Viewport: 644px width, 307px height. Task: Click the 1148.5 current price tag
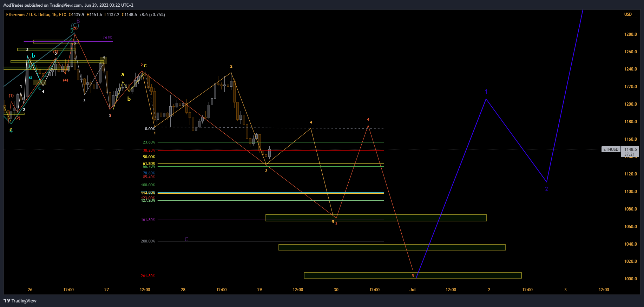tap(630, 149)
